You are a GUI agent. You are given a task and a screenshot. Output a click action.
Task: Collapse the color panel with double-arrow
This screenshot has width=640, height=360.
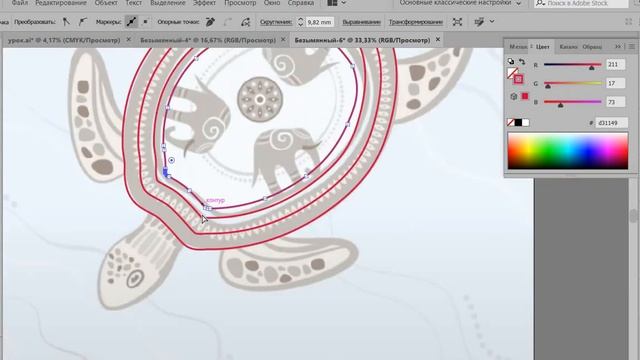[x=618, y=47]
